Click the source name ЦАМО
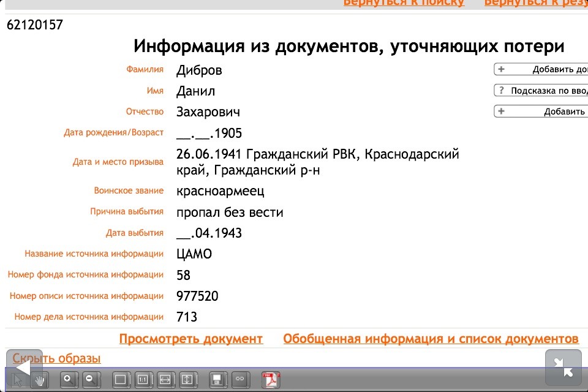This screenshot has width=588, height=392. (x=194, y=254)
